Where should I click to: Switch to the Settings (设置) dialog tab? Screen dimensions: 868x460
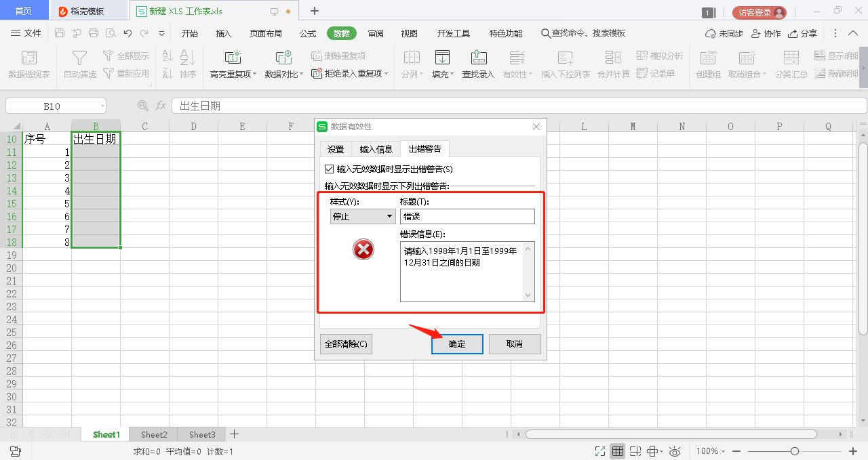(x=336, y=149)
